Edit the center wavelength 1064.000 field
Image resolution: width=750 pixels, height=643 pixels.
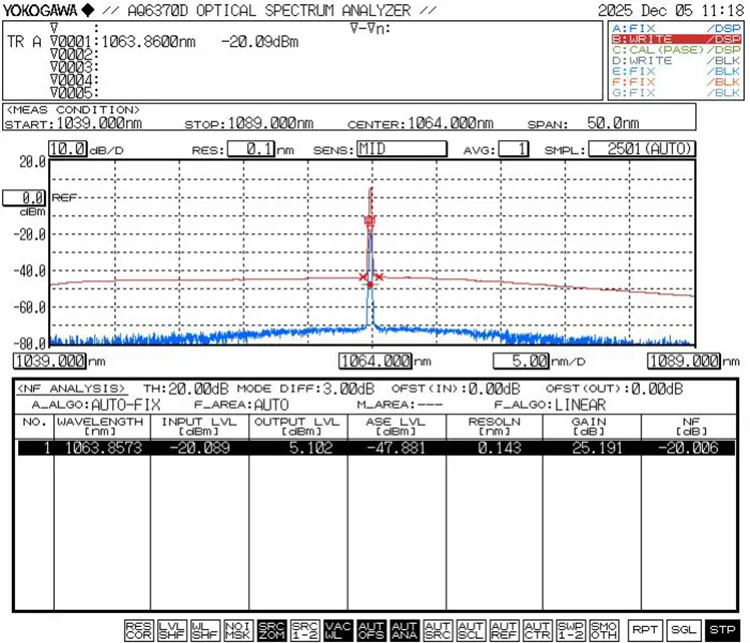[x=375, y=361]
